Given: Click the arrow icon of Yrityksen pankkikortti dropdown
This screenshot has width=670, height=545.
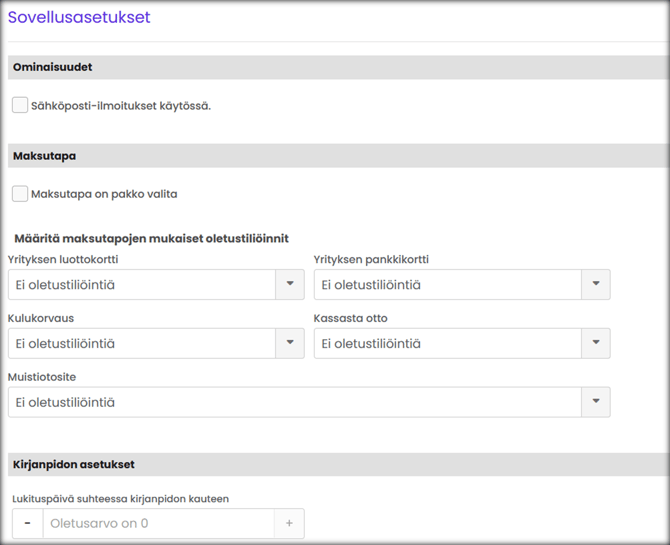Looking at the screenshot, I should [x=596, y=284].
